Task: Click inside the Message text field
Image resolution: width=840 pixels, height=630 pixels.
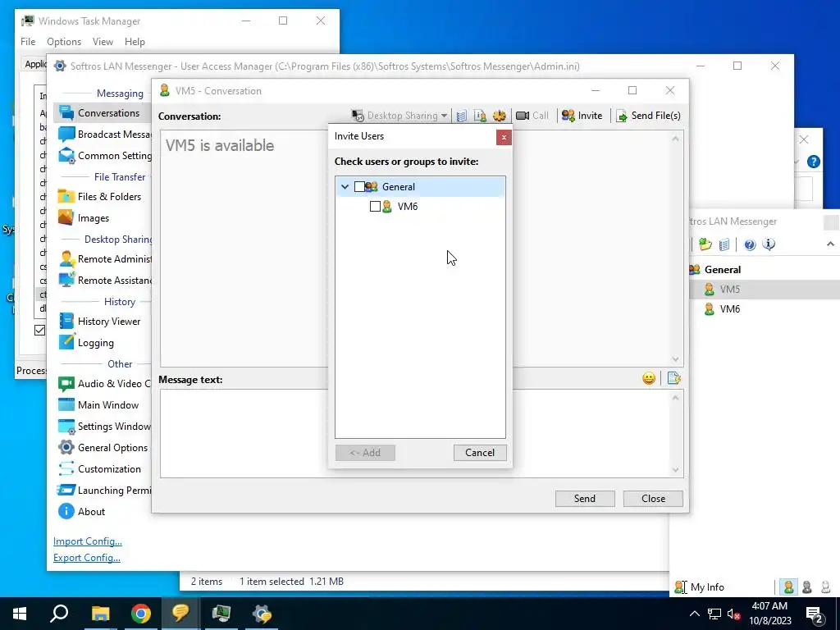Action: click(414, 433)
